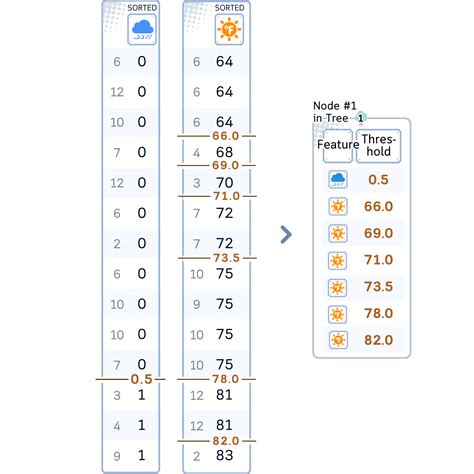The image size is (474, 474).
Task: Click the 66.0 split marker in the temperature column
Action: point(226,136)
